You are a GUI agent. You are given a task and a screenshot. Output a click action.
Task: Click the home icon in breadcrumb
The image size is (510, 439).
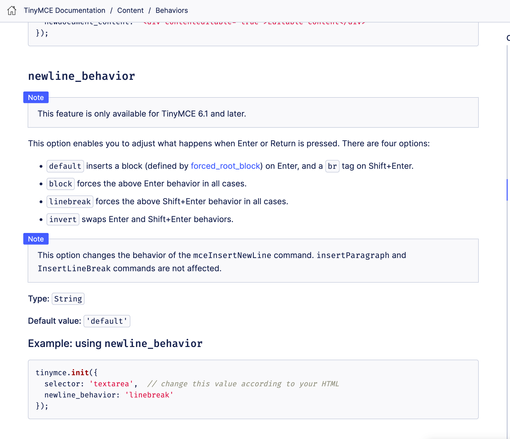12,11
